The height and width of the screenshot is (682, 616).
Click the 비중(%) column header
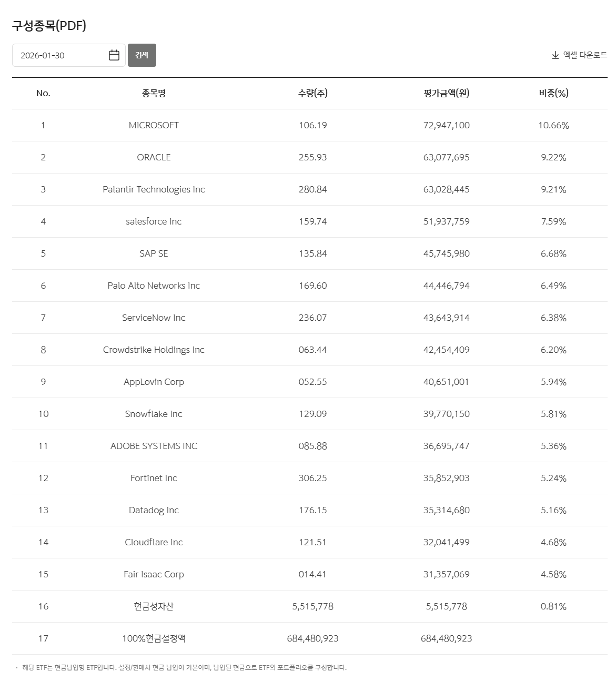(x=553, y=93)
